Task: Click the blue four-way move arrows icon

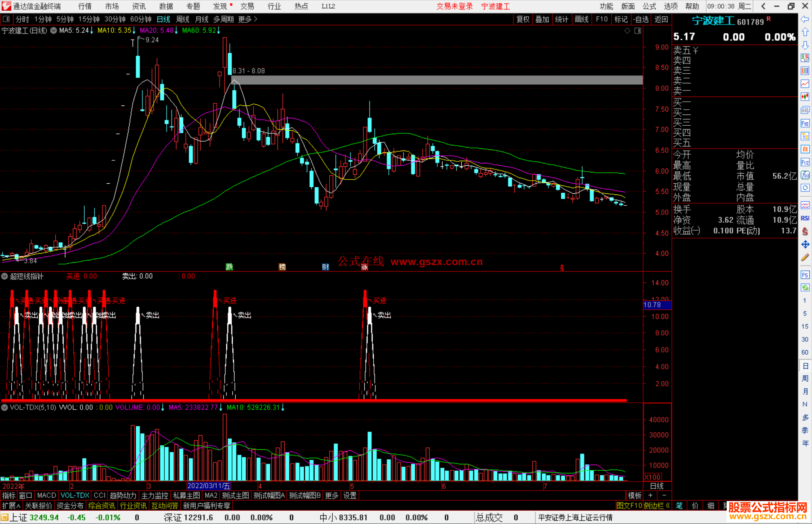Action: pyautogui.click(x=805, y=245)
